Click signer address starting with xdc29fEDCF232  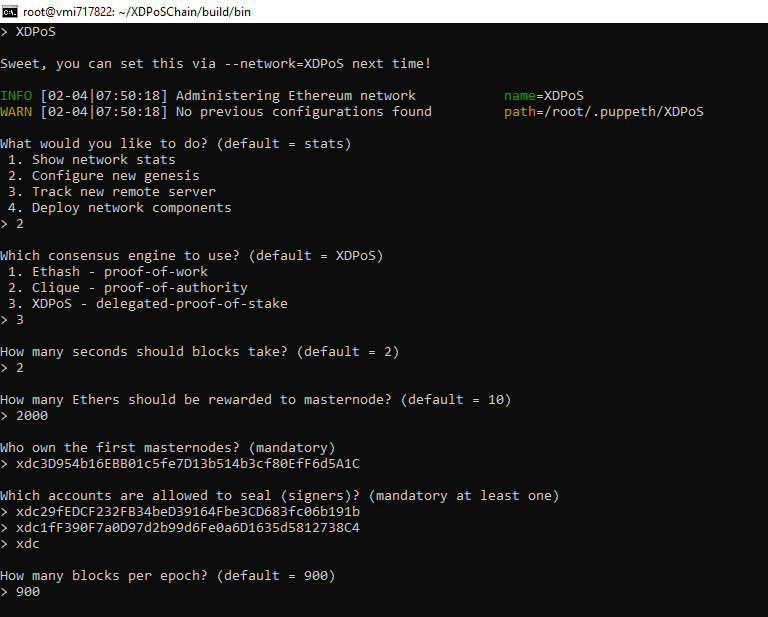coord(188,512)
